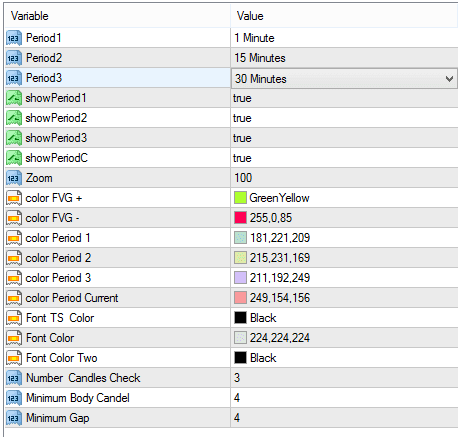Select the 30 Minutes combo box value

click(x=344, y=79)
